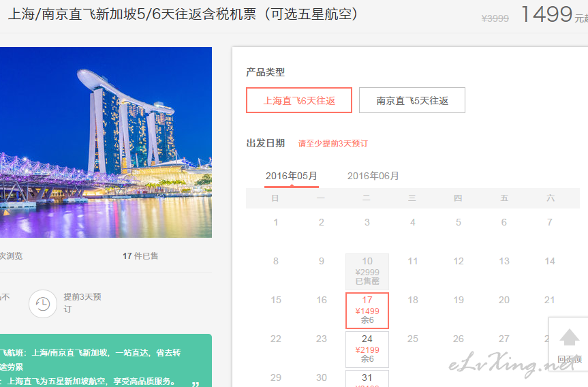Click calendar date 20
This screenshot has width=588, height=387.
(x=504, y=300)
